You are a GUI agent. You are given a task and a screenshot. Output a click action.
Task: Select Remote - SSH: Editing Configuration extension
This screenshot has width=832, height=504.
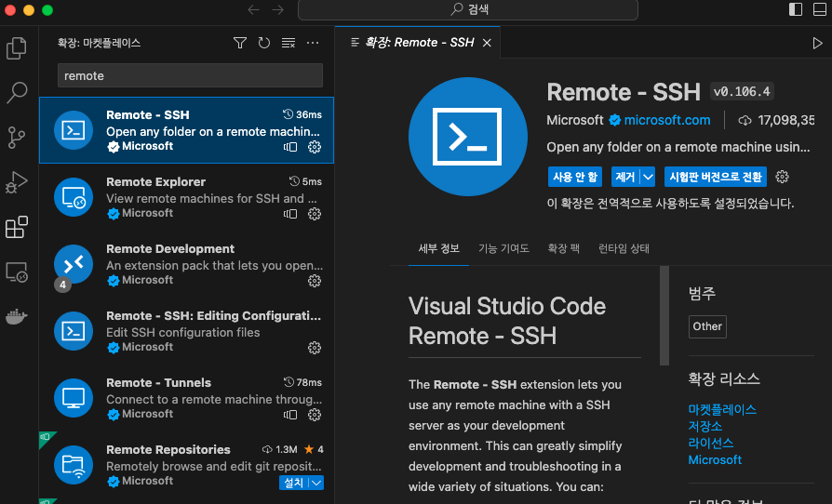pos(187,331)
